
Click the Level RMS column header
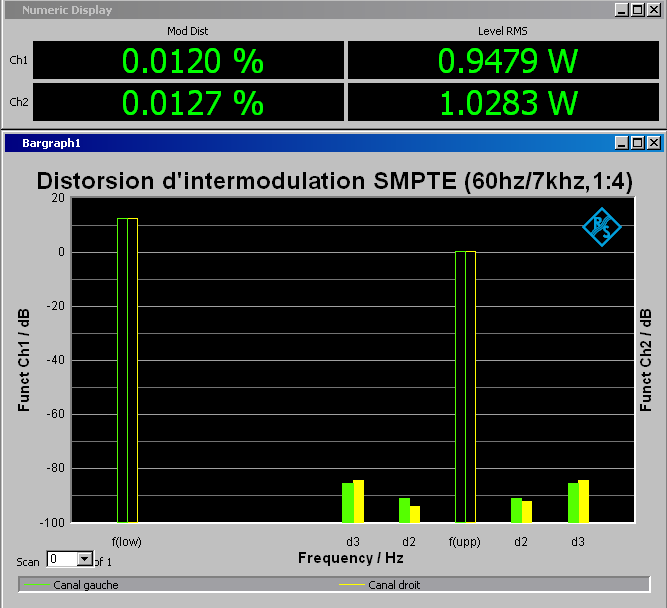pyautogui.click(x=502, y=31)
